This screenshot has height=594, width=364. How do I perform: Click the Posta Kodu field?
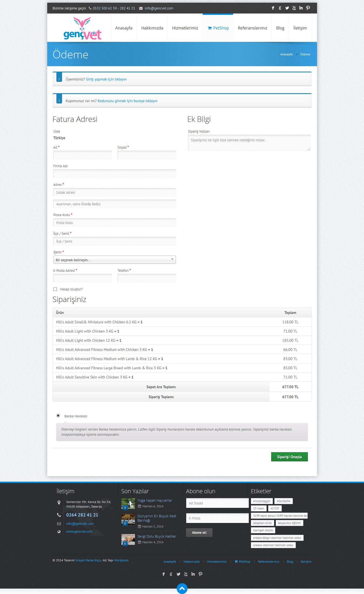pos(114,223)
